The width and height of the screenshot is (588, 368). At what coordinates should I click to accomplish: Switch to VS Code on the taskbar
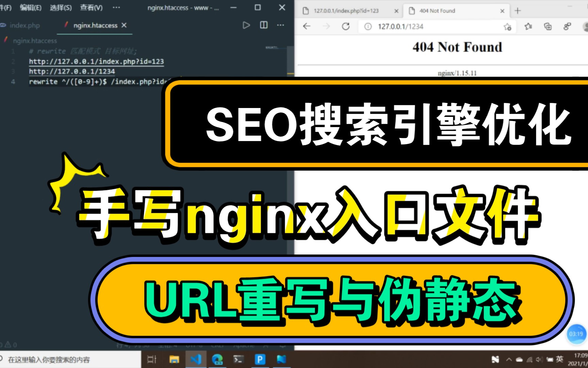(196, 359)
